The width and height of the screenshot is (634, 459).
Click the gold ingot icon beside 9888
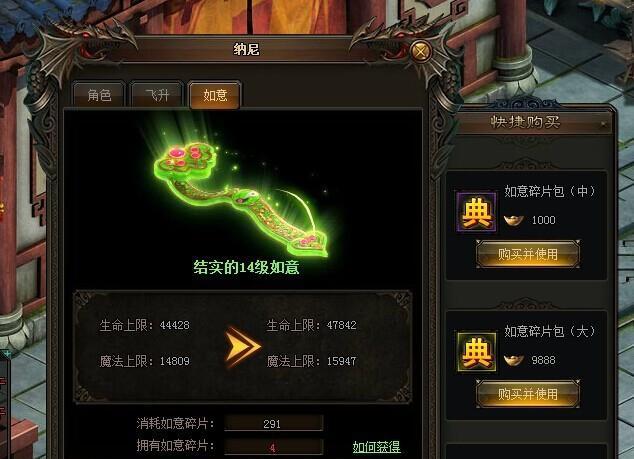coord(514,360)
